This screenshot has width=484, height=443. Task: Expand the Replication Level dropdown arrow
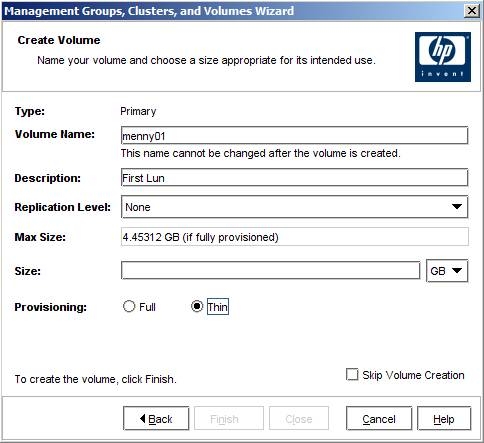coord(457,207)
